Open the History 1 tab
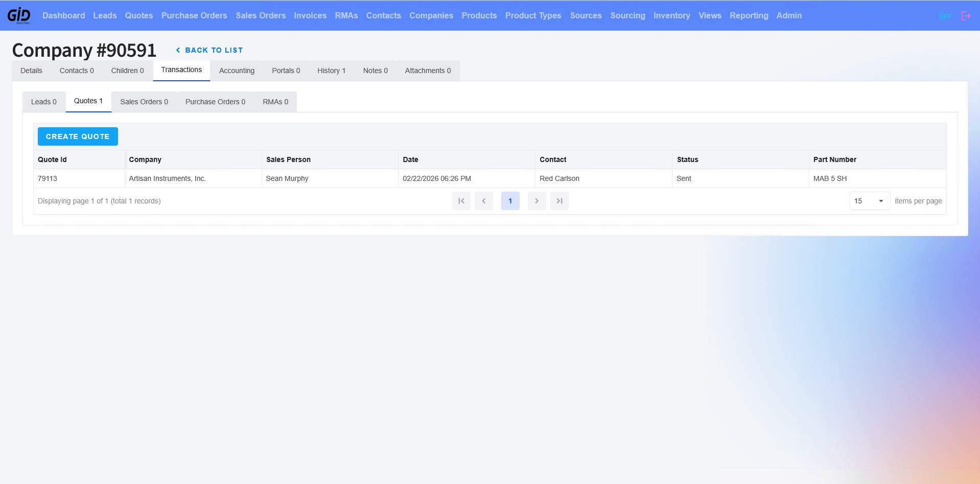 tap(331, 71)
